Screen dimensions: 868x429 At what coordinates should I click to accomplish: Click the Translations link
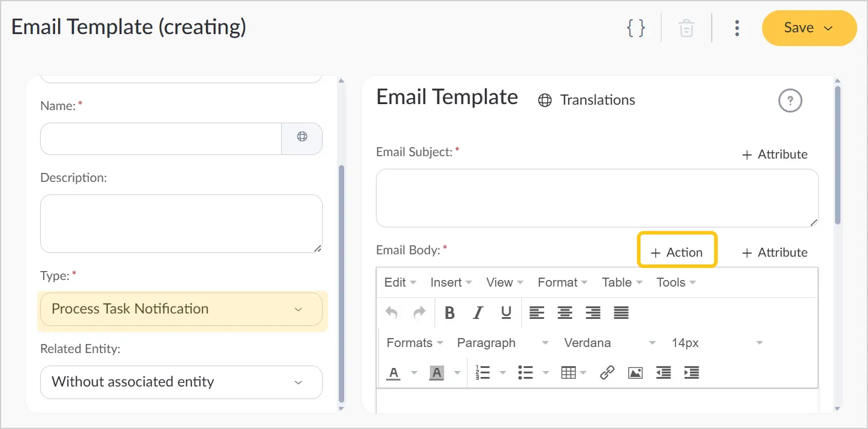[587, 100]
